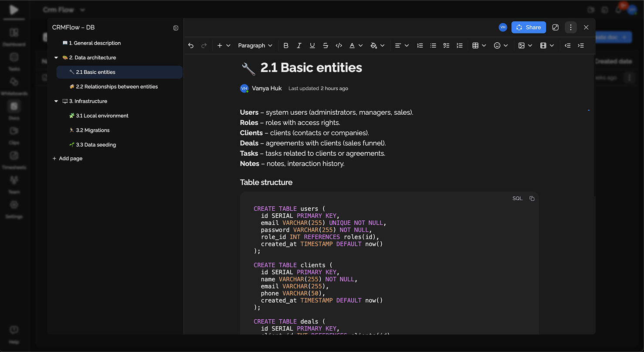Open 2.2 Relationships between entities page
This screenshot has height=352, width=644.
116,87
